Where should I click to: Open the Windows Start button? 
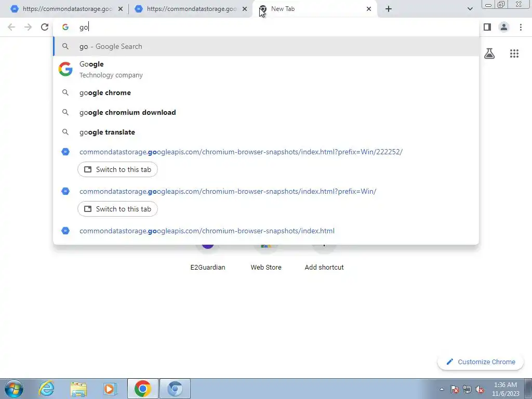pyautogui.click(x=14, y=389)
